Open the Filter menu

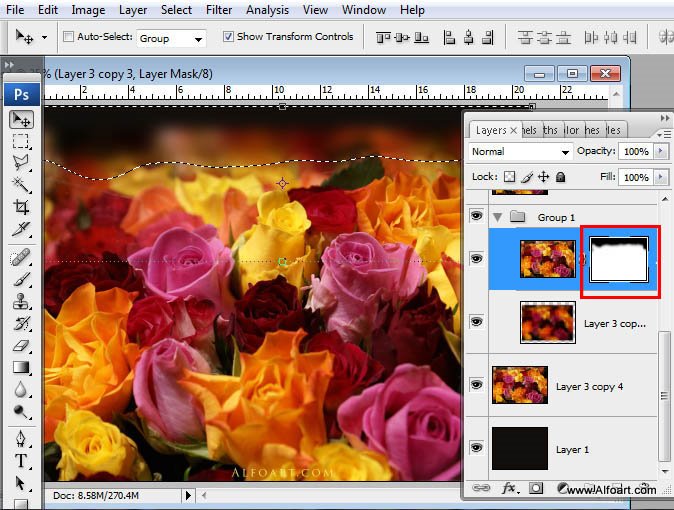[219, 10]
